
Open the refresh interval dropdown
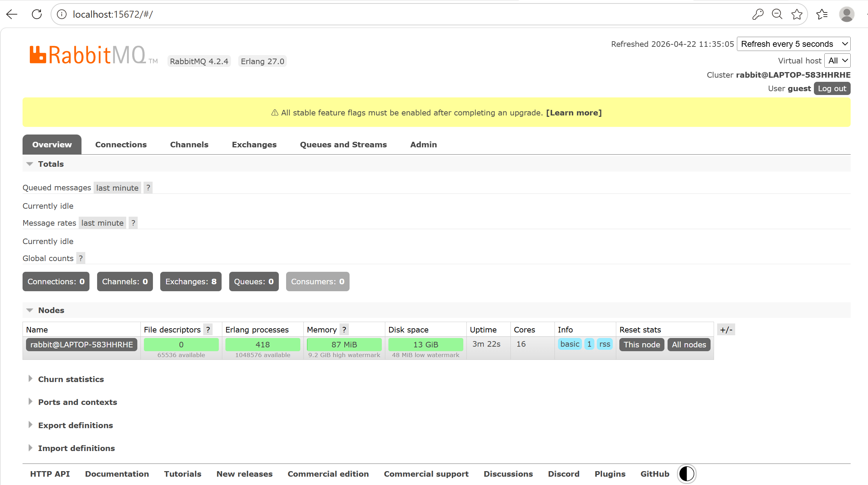coord(793,44)
